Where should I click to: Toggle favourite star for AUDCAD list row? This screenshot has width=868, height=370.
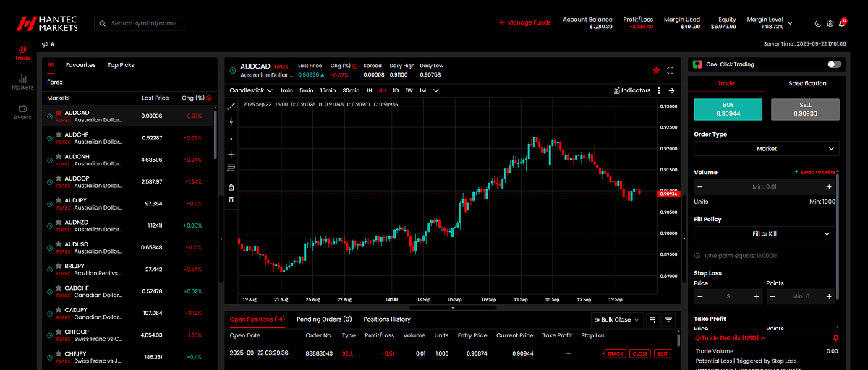coord(59,113)
